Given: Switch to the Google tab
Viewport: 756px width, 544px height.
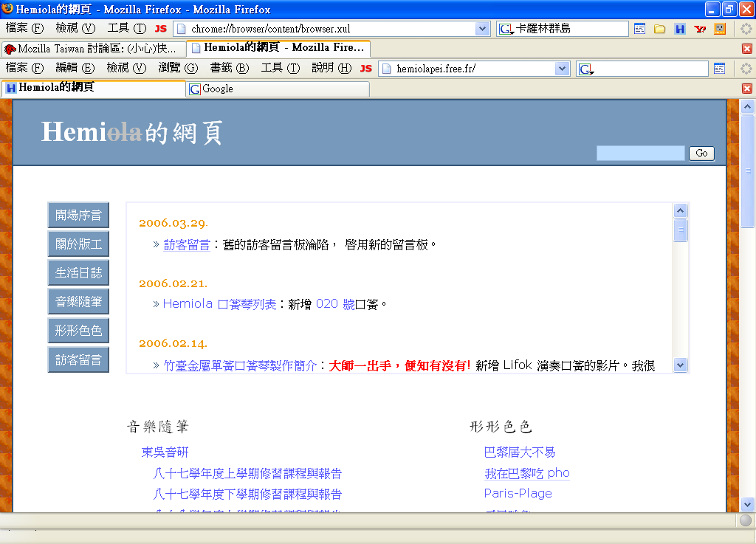Looking at the screenshot, I should (x=278, y=89).
